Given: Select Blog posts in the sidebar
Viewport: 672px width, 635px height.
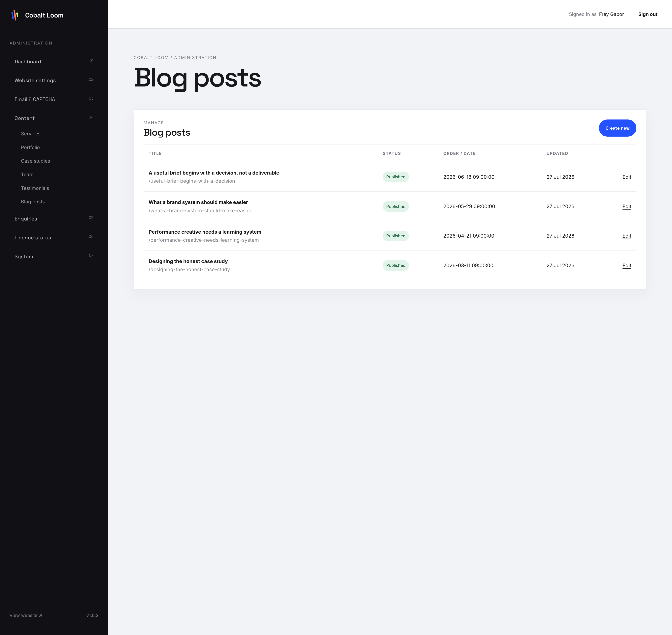Looking at the screenshot, I should (x=33, y=202).
